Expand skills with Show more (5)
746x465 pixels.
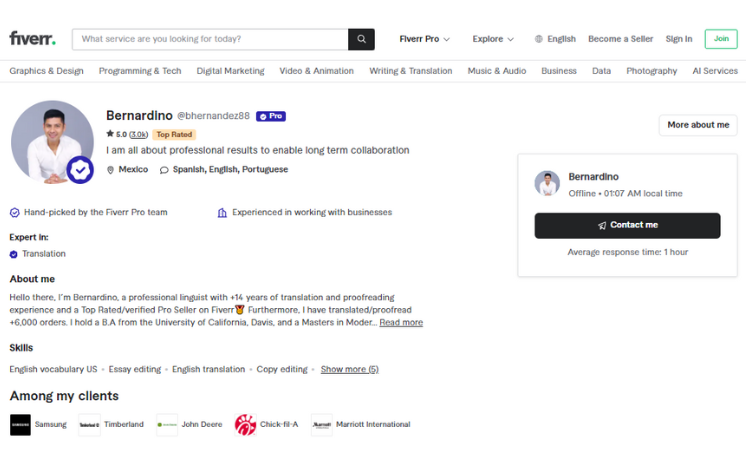tap(349, 369)
